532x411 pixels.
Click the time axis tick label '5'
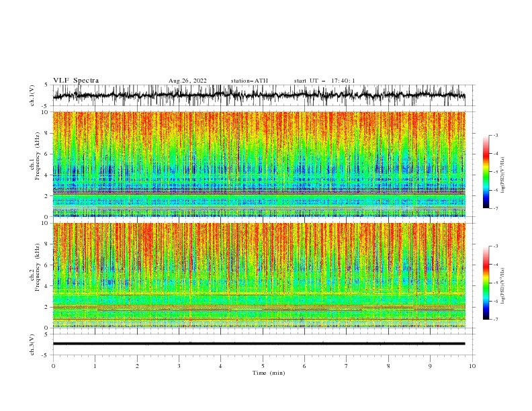(x=263, y=366)
